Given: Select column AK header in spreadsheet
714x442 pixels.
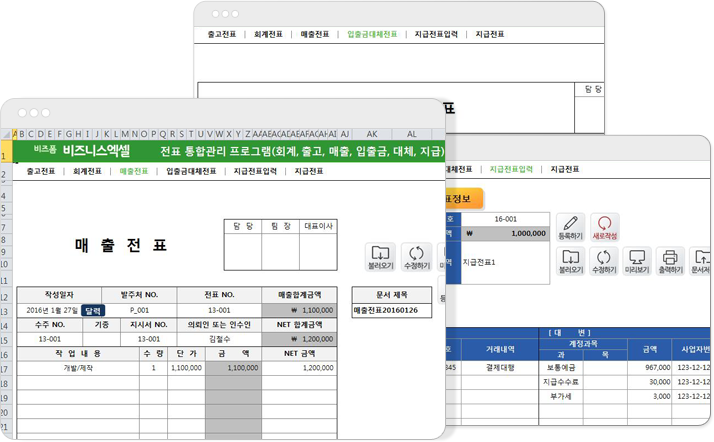Looking at the screenshot, I should click(x=371, y=133).
